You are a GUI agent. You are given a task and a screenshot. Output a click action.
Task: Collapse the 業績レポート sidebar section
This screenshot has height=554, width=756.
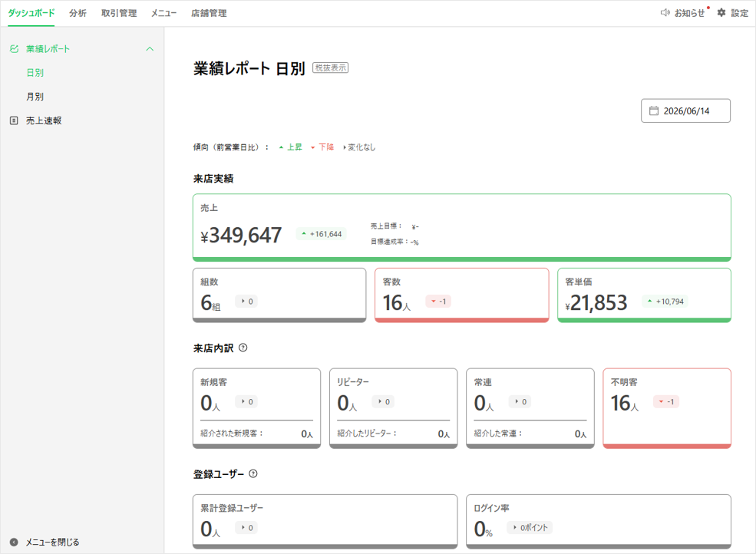[150, 48]
